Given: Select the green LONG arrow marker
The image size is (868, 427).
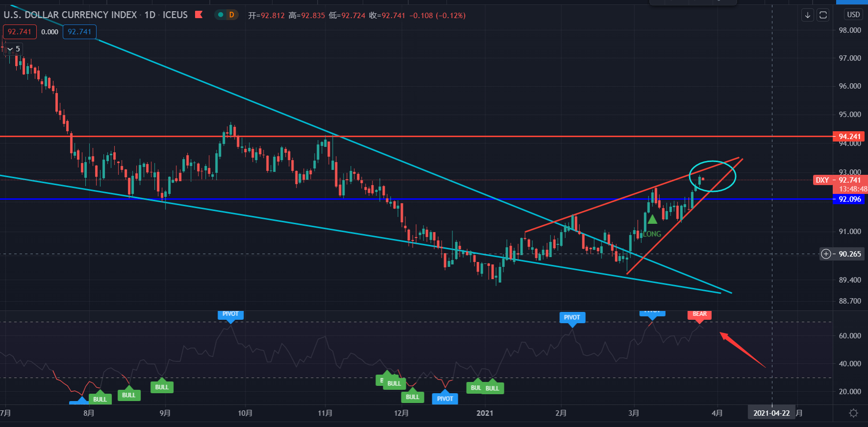Looking at the screenshot, I should [652, 219].
